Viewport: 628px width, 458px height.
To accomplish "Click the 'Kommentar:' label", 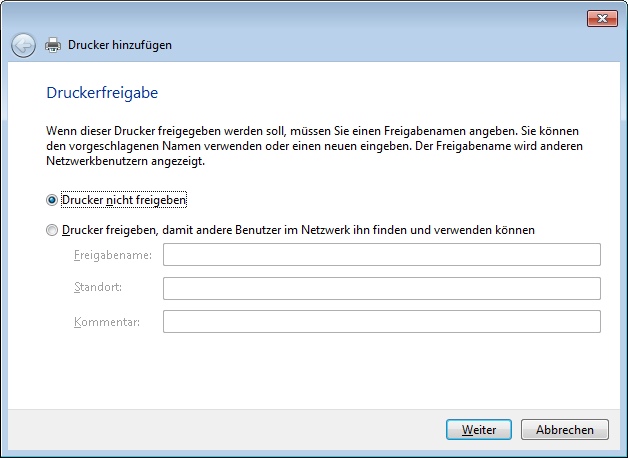I will (107, 322).
